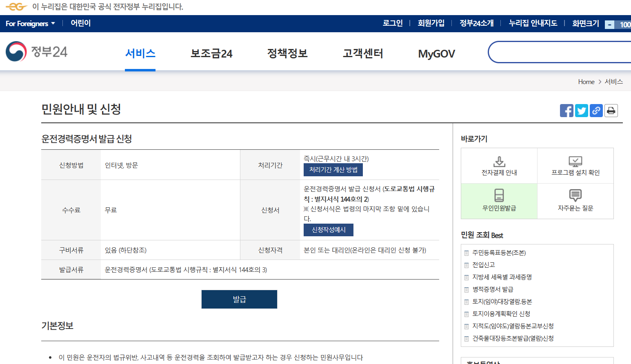Open 정부24소개 link
Screen dimensions: 631x364
click(x=477, y=23)
